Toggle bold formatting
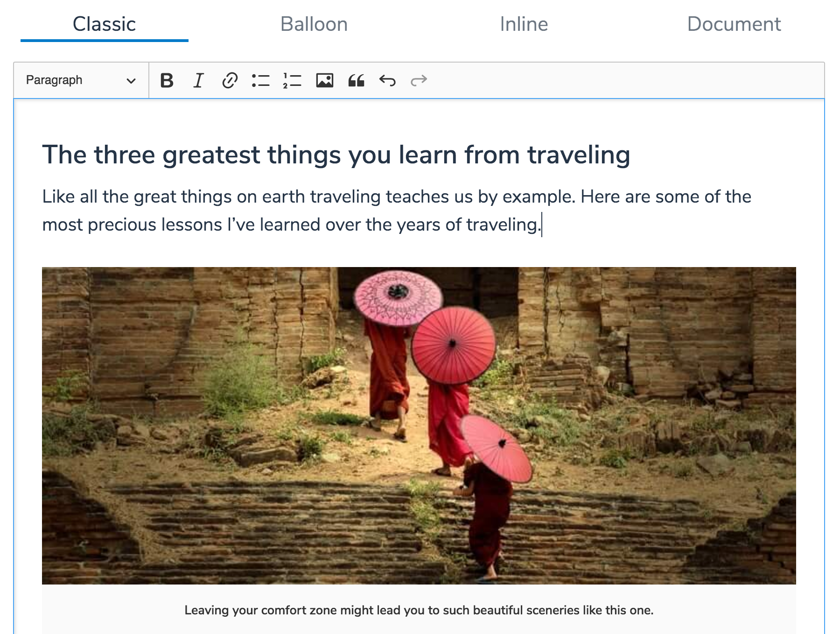 tap(167, 81)
